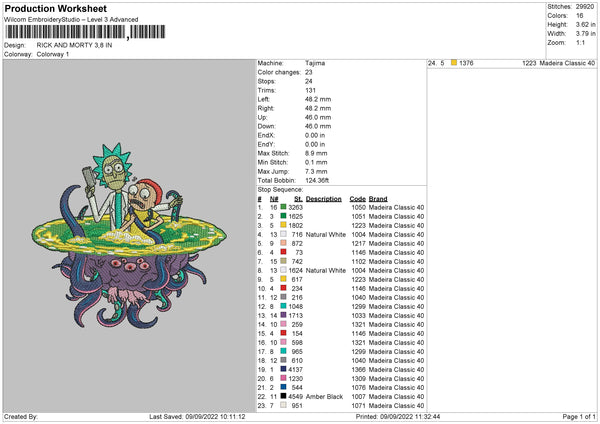The image size is (600, 424).
Task: Click the Trims value '131'
Action: 310,90
